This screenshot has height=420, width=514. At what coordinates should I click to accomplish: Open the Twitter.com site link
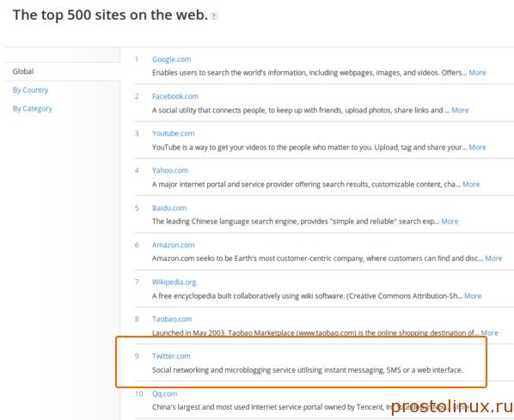[171, 356]
